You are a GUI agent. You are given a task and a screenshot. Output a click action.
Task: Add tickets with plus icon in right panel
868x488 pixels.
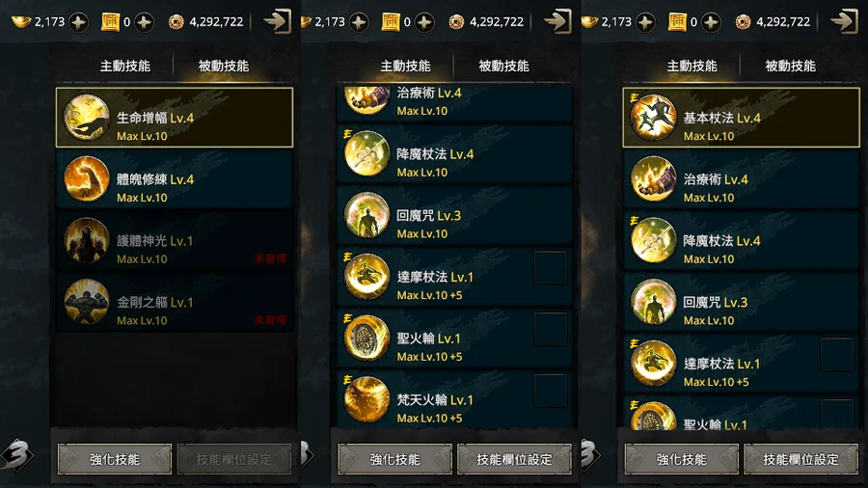pos(711,22)
